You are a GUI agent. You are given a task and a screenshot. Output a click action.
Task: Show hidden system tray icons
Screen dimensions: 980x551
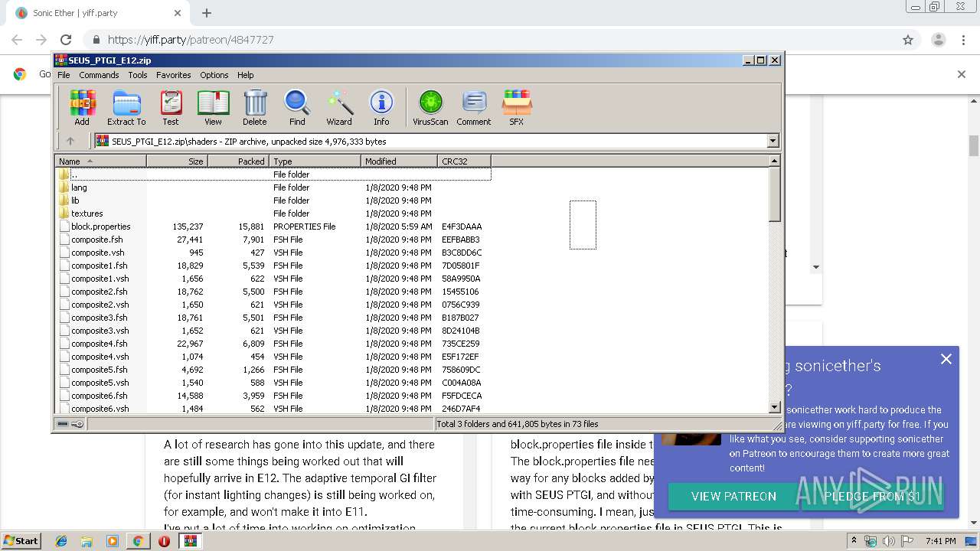pyautogui.click(x=854, y=541)
